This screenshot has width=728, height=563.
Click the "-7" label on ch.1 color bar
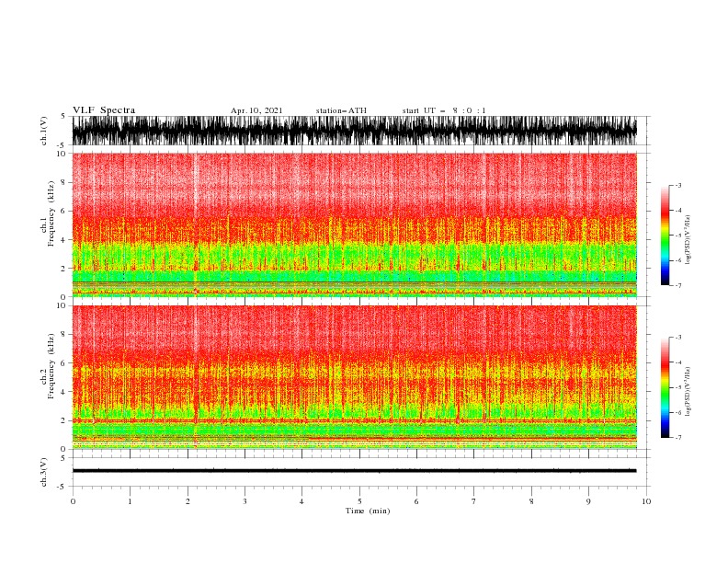tap(677, 285)
